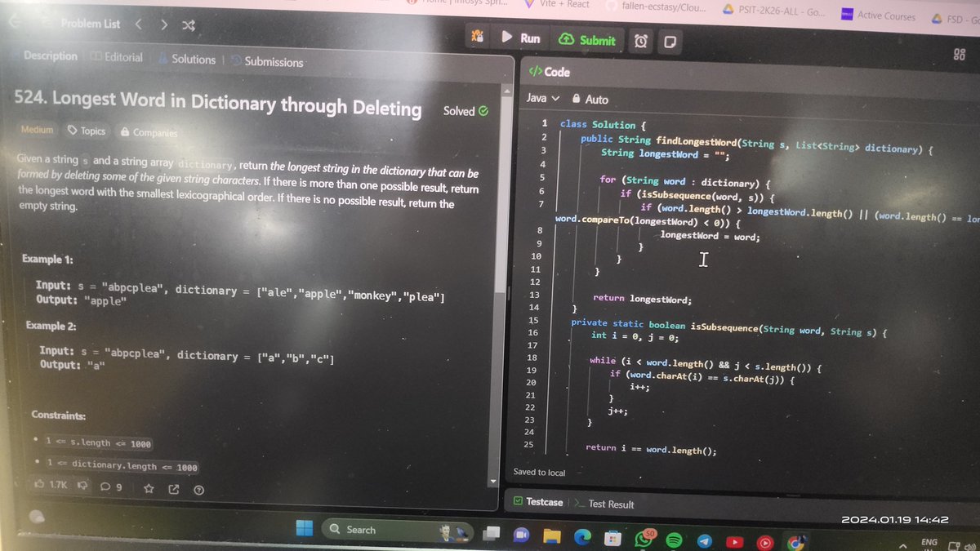This screenshot has width=980, height=551.
Task: Jump to Companies section tag
Action: (x=149, y=132)
